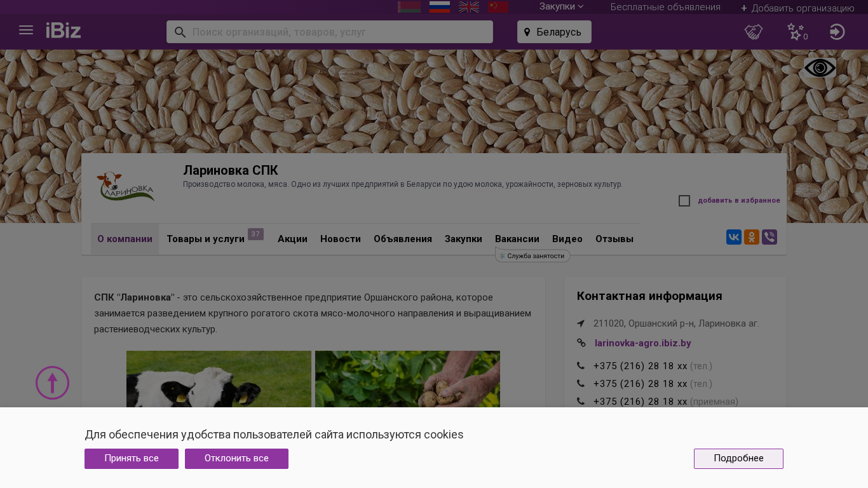Click Подробнее cookie details button
The height and width of the screenshot is (488, 868).
(x=738, y=459)
